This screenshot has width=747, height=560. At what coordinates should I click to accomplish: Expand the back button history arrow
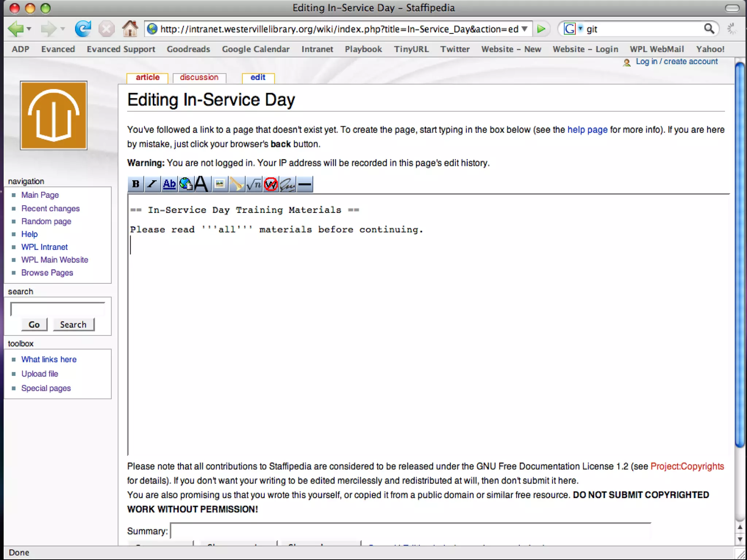[x=29, y=29]
